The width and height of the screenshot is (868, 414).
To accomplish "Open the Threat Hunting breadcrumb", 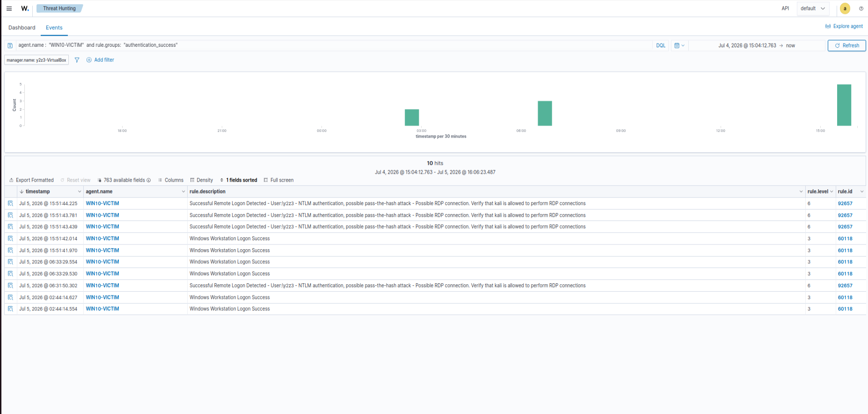I will [59, 8].
